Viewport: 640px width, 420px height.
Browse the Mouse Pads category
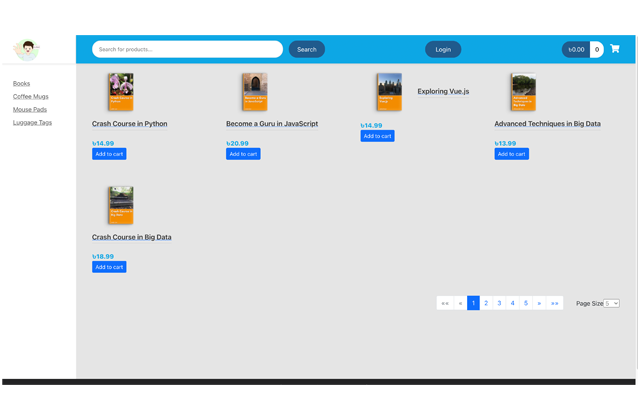[x=30, y=110]
